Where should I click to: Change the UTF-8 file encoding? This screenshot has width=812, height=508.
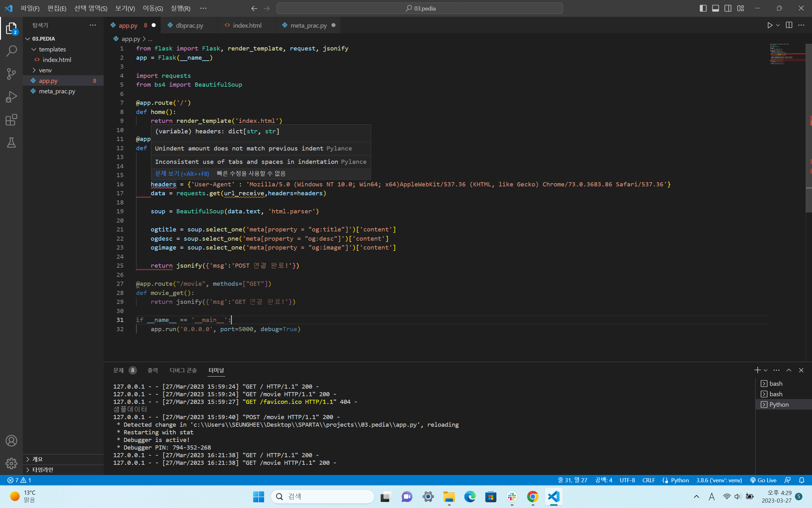coord(627,480)
